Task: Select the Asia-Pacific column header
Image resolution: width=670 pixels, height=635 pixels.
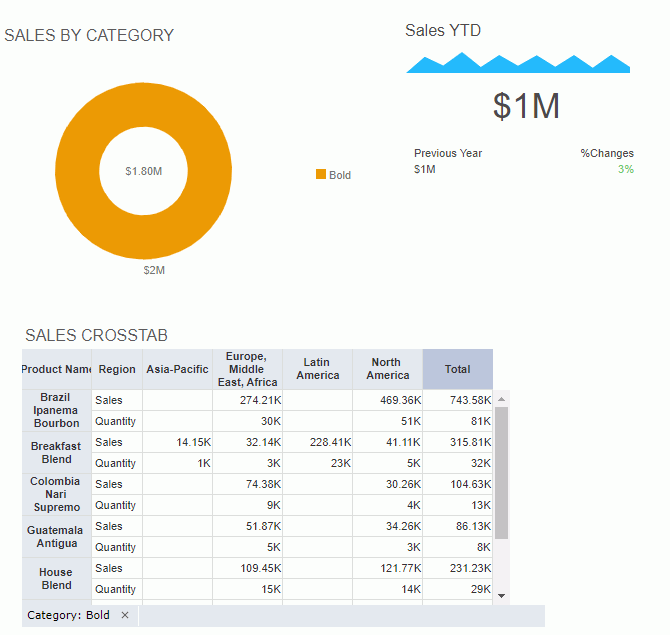Action: click(177, 369)
